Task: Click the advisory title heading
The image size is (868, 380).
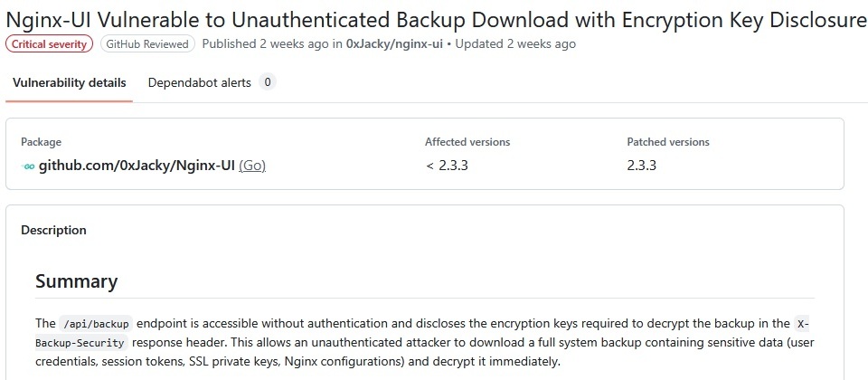Action: [x=433, y=17]
